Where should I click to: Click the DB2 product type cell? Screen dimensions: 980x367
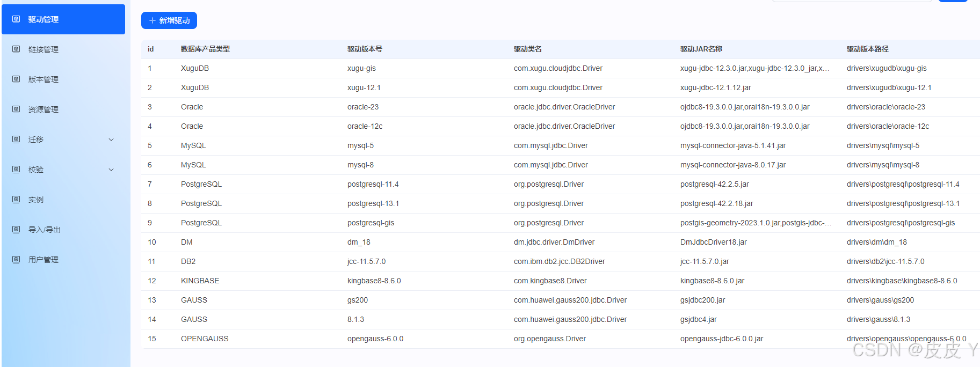coord(188,261)
